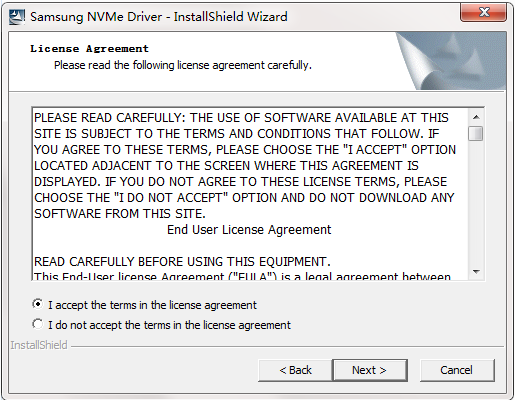This screenshot has width=515, height=400.
Task: Select the radio button to accept license terms
Action: [x=38, y=304]
